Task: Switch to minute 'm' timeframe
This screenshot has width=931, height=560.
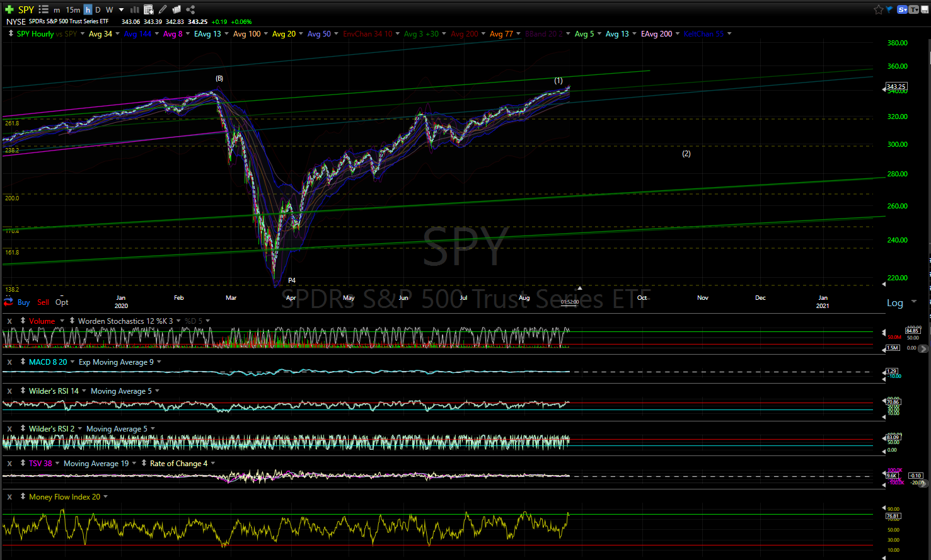Action: pyautogui.click(x=57, y=10)
